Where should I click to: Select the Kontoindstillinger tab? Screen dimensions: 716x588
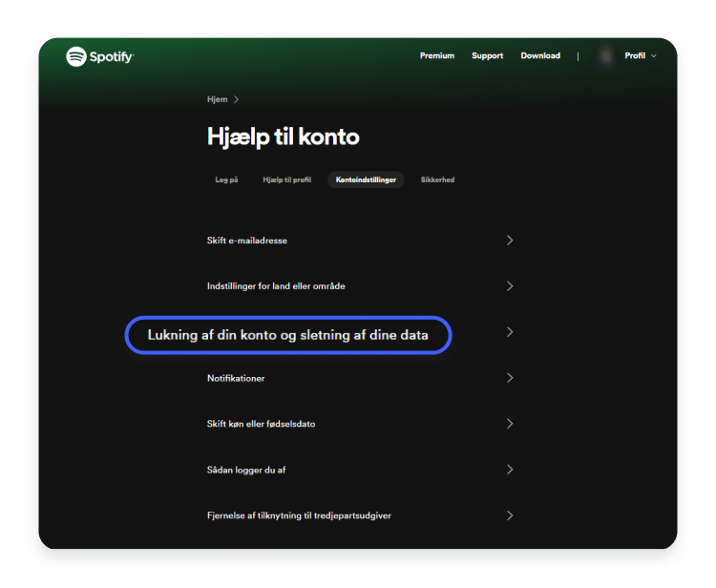tap(366, 179)
